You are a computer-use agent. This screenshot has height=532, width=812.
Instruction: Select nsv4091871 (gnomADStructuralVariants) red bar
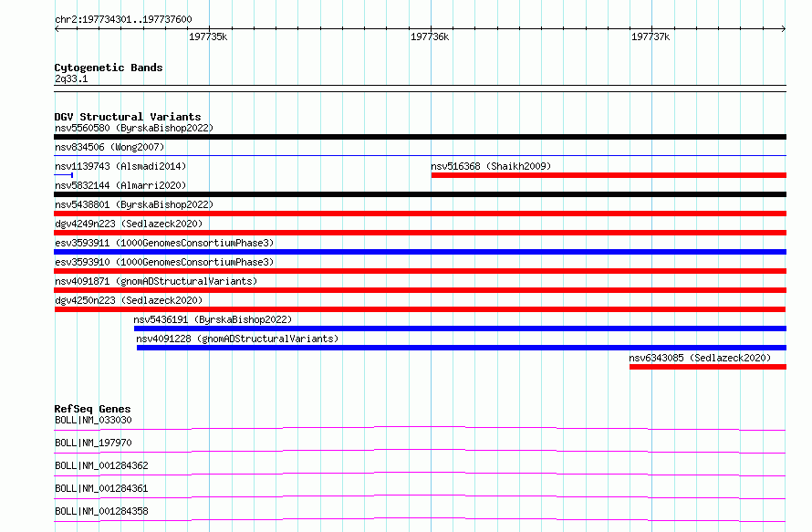point(420,290)
